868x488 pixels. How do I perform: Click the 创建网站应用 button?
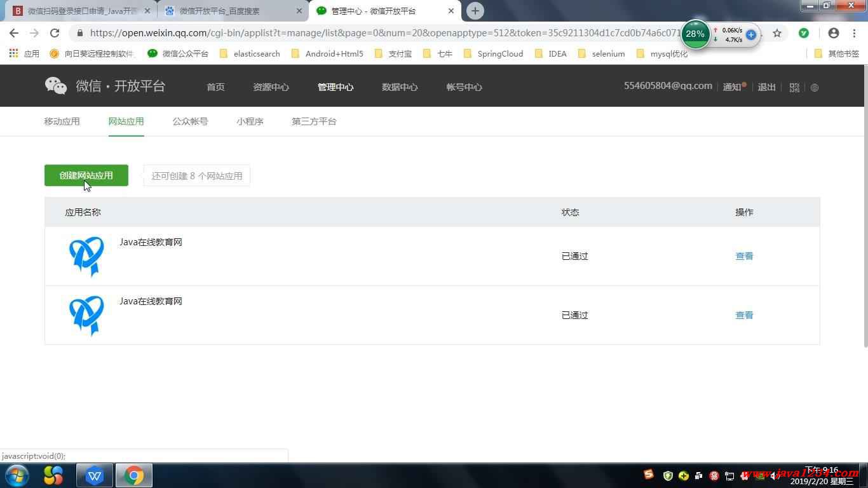86,175
